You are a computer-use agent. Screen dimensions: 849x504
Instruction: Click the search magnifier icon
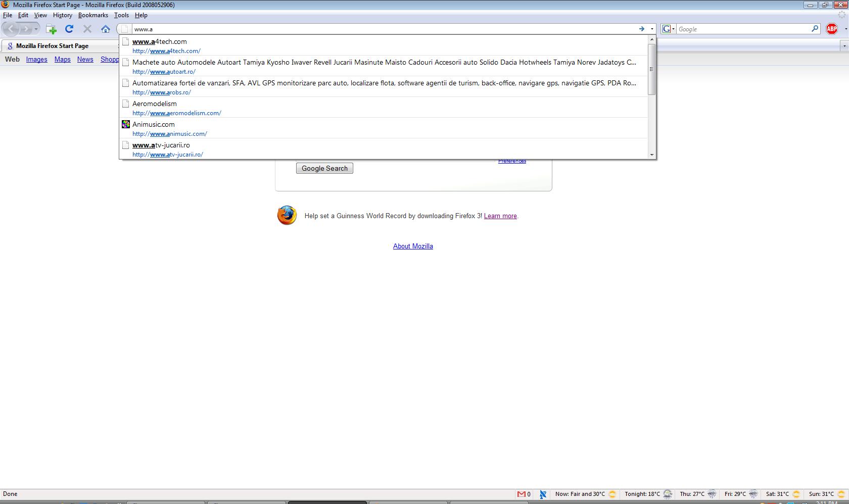(x=815, y=29)
